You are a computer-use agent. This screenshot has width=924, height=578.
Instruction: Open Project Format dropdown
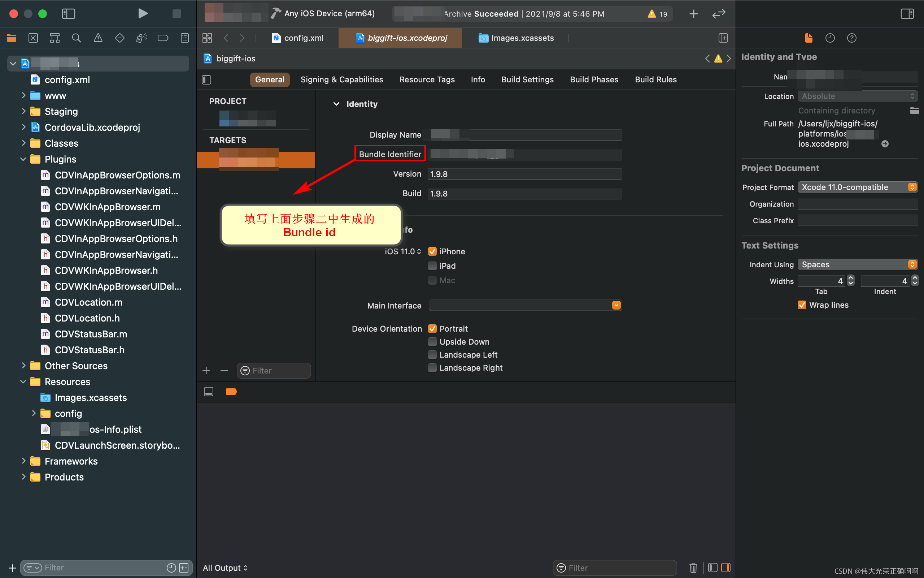click(x=858, y=187)
